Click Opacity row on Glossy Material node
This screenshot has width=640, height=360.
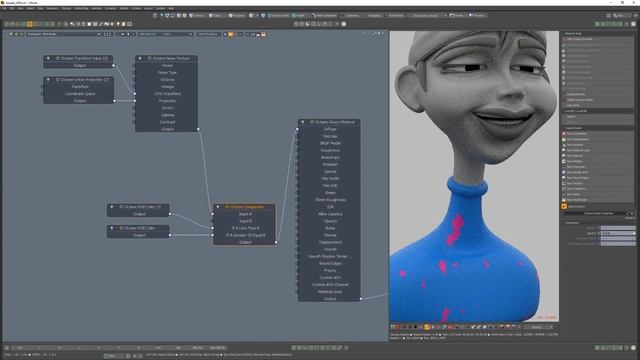[x=330, y=221]
